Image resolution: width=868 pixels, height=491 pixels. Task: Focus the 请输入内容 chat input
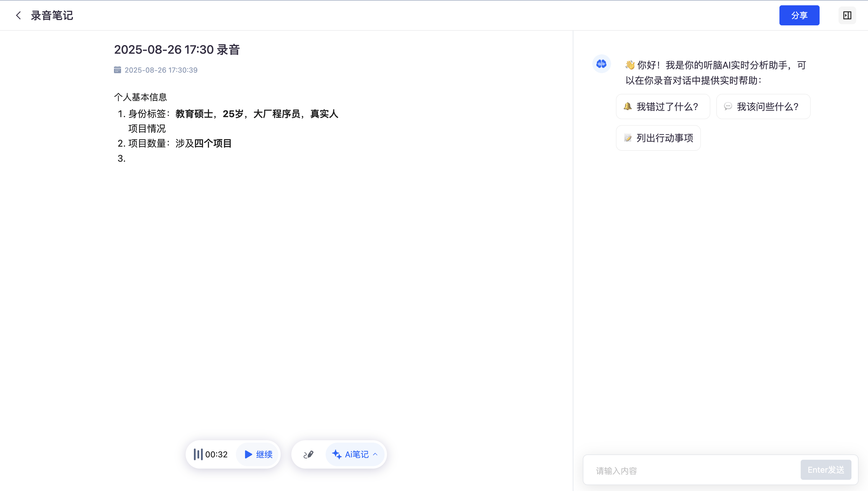point(691,470)
